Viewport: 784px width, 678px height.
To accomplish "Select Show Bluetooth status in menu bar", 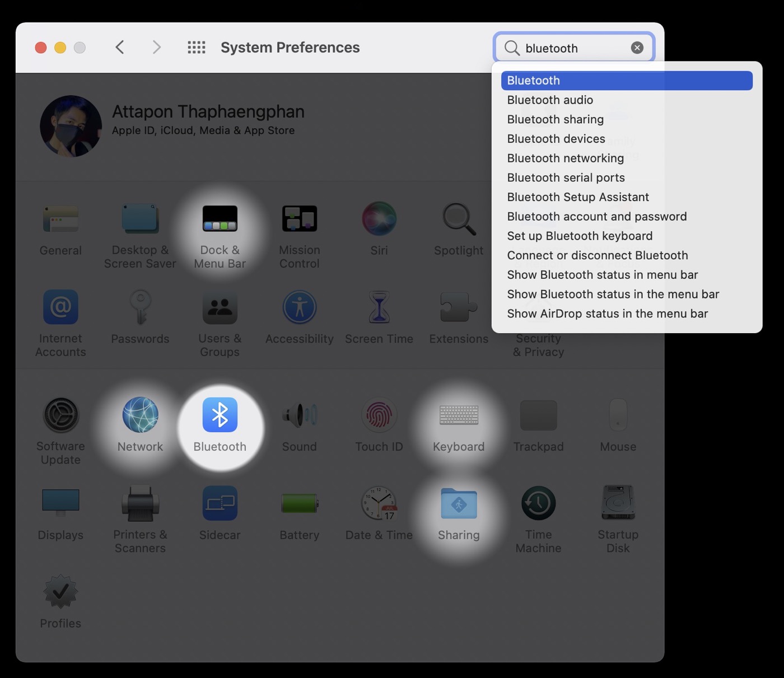I will point(602,274).
